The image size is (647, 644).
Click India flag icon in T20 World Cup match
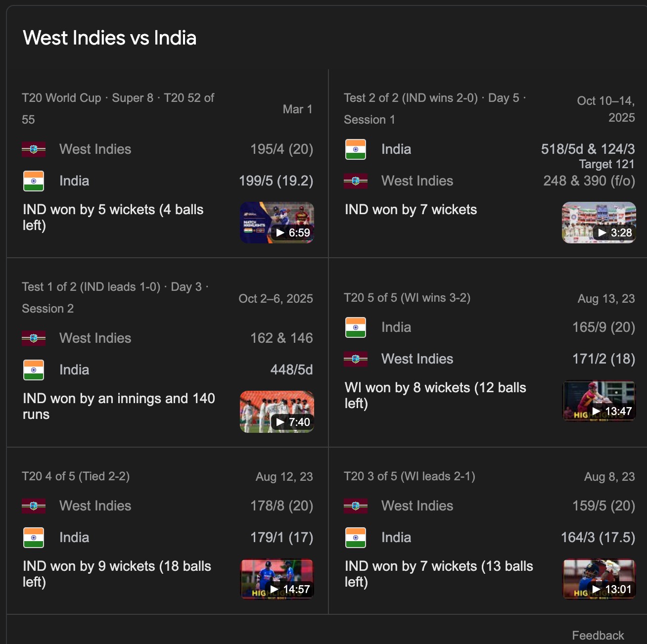click(x=34, y=181)
